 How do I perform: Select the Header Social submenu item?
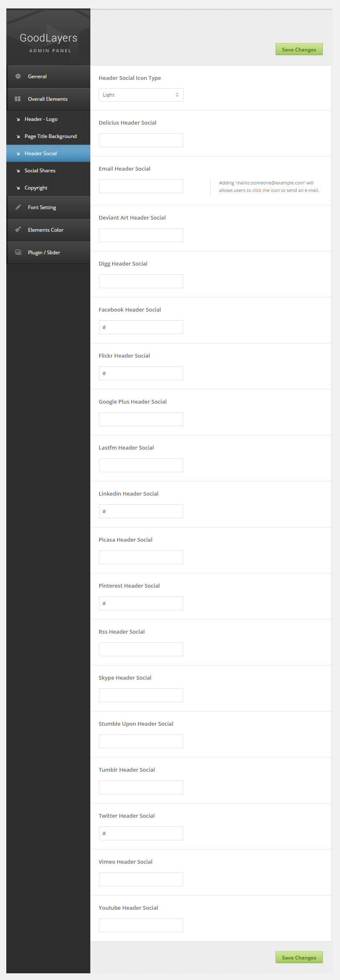click(41, 154)
